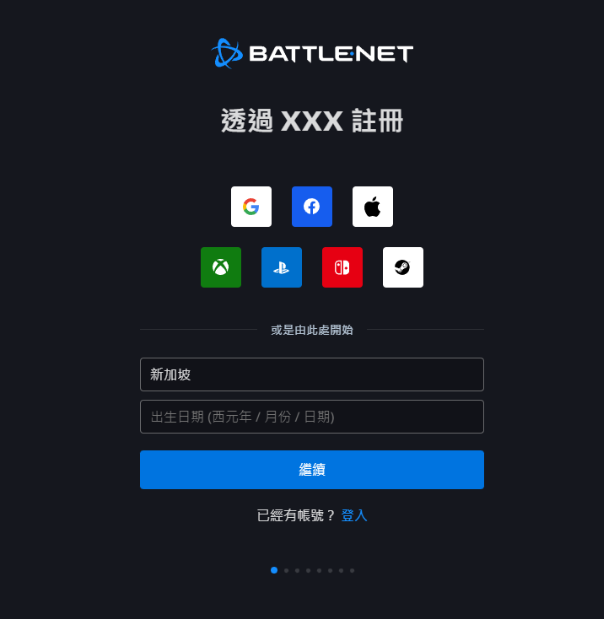The image size is (604, 619).
Task: Click the blue 繼續 continue button
Action: (312, 470)
